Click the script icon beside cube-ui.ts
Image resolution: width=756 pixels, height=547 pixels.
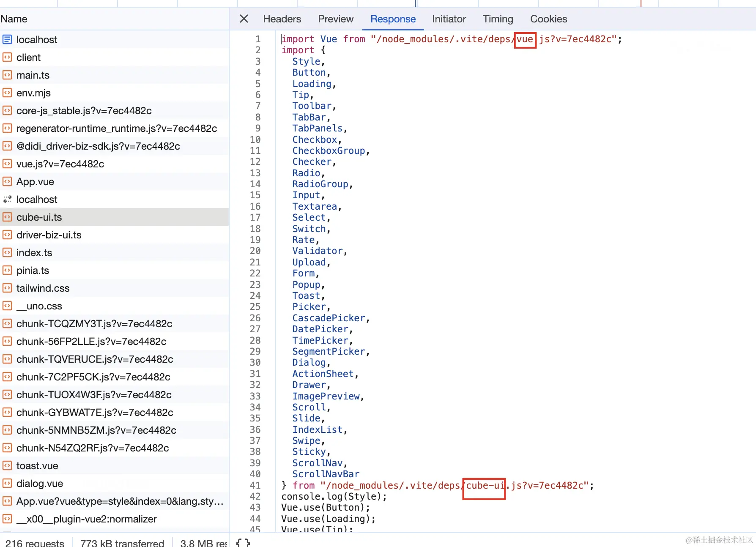(x=7, y=217)
